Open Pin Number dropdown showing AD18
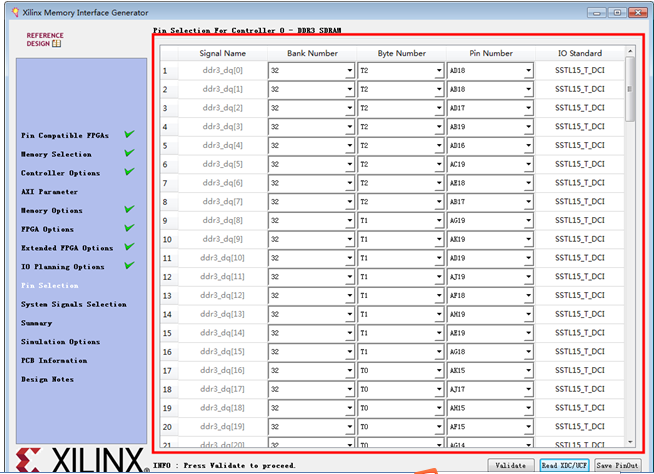 click(x=490, y=71)
